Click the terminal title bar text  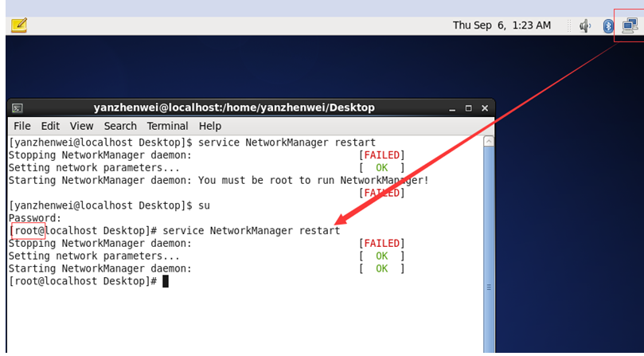pos(234,108)
